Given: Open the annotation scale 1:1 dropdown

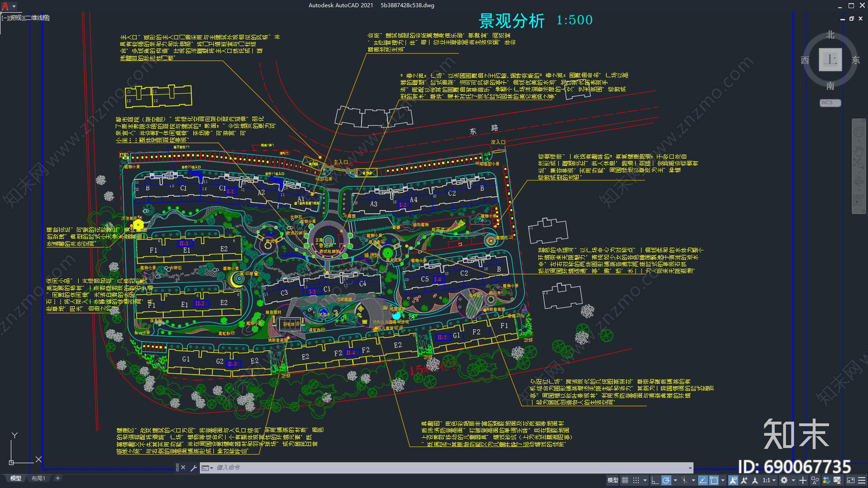Looking at the screenshot, I should [x=769, y=480].
